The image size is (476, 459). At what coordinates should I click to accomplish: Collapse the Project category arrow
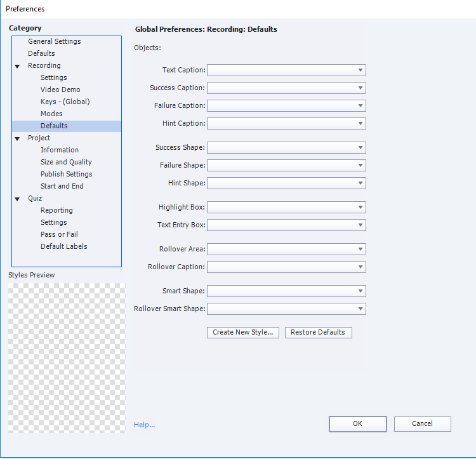click(17, 138)
